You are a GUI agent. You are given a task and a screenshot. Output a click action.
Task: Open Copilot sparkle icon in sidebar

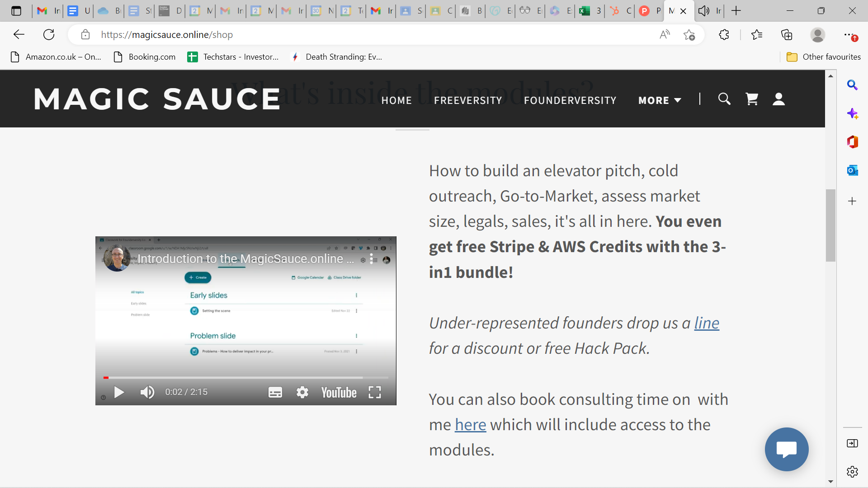click(x=852, y=113)
